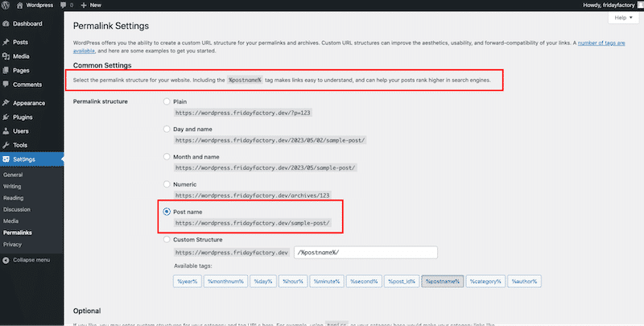644x326 pixels.
Task: Open the Discussion settings submenu
Action: coord(18,208)
